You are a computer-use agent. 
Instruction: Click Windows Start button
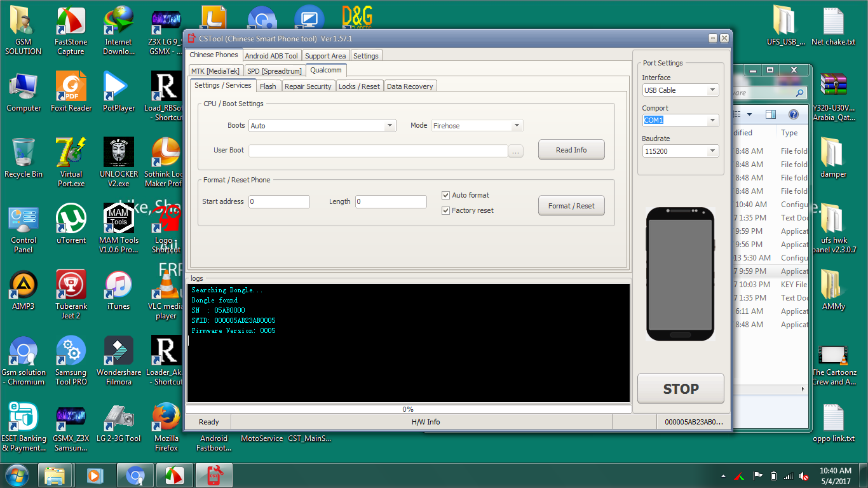coord(17,475)
